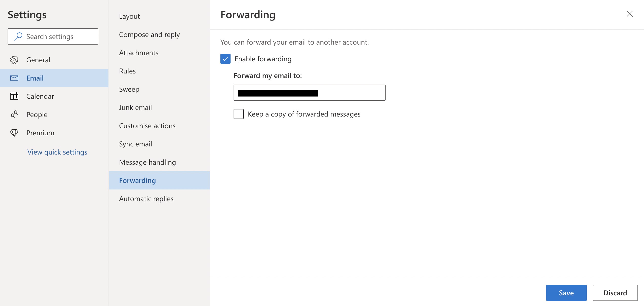The height and width of the screenshot is (306, 644).
Task: Open the Calendar icon in sidebar
Action: [14, 96]
